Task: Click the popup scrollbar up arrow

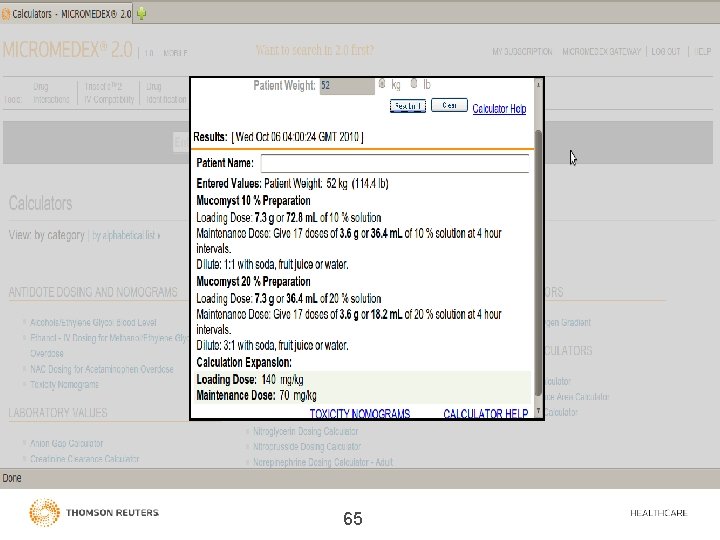Action: point(539,84)
